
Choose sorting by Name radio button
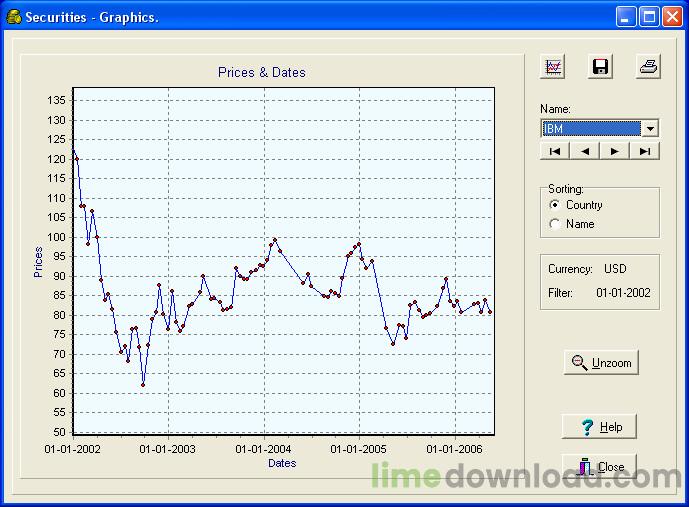point(555,224)
